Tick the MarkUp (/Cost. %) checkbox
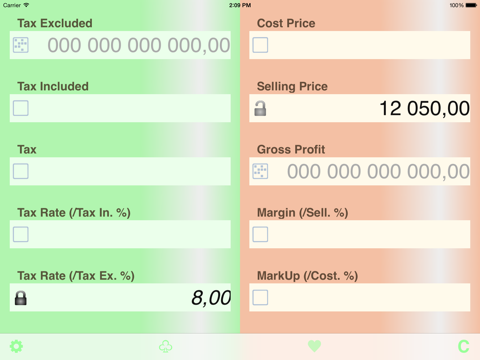 pos(260,297)
